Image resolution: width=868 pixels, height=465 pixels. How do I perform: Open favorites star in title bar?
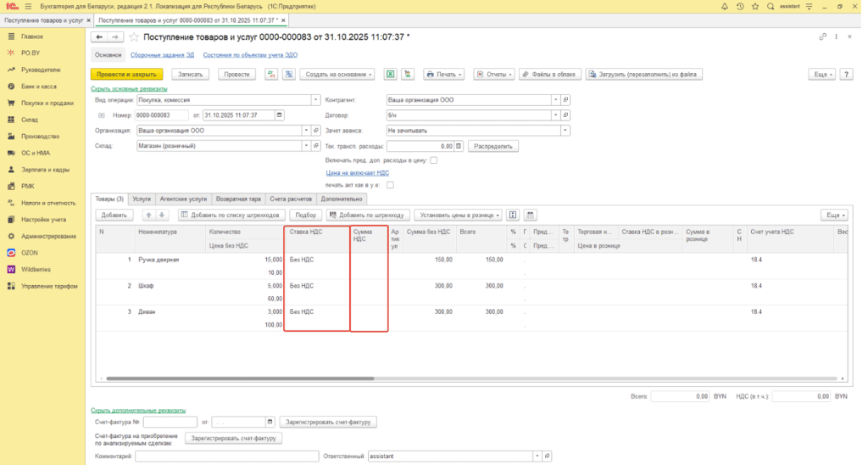754,6
